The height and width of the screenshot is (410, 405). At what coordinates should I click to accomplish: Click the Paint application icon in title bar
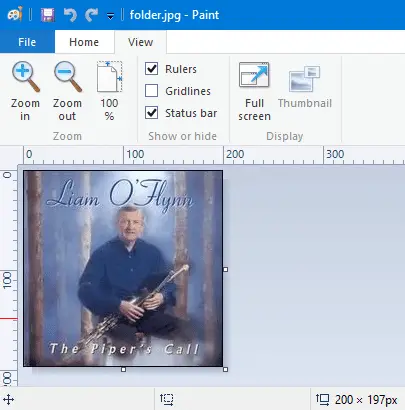pos(15,14)
